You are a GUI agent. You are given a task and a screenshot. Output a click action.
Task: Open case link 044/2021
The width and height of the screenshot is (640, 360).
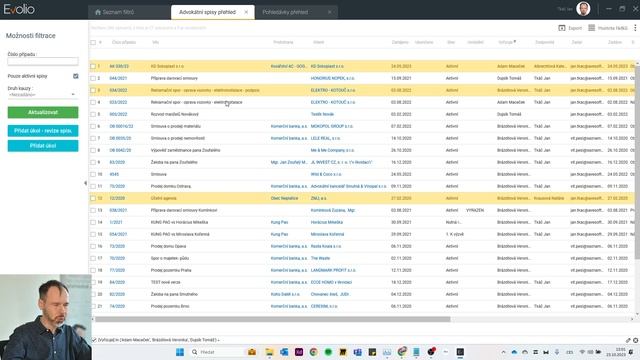click(118, 78)
